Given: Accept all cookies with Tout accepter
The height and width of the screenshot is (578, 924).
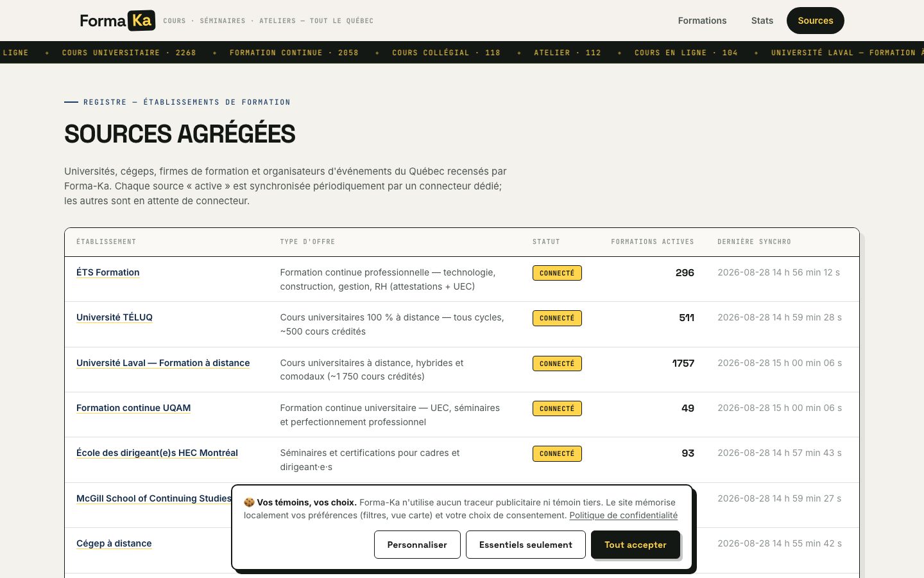Looking at the screenshot, I should click(635, 545).
